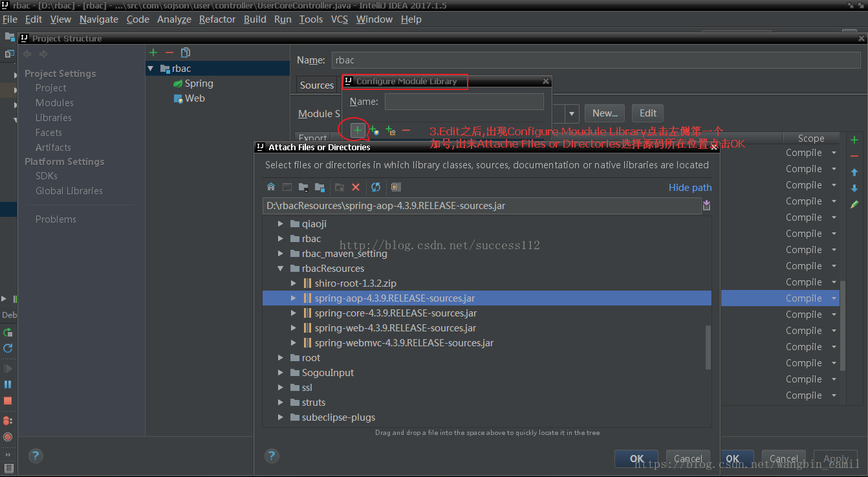Viewport: 868px width, 477px height.
Task: Switch to the Sources tab
Action: 317,85
